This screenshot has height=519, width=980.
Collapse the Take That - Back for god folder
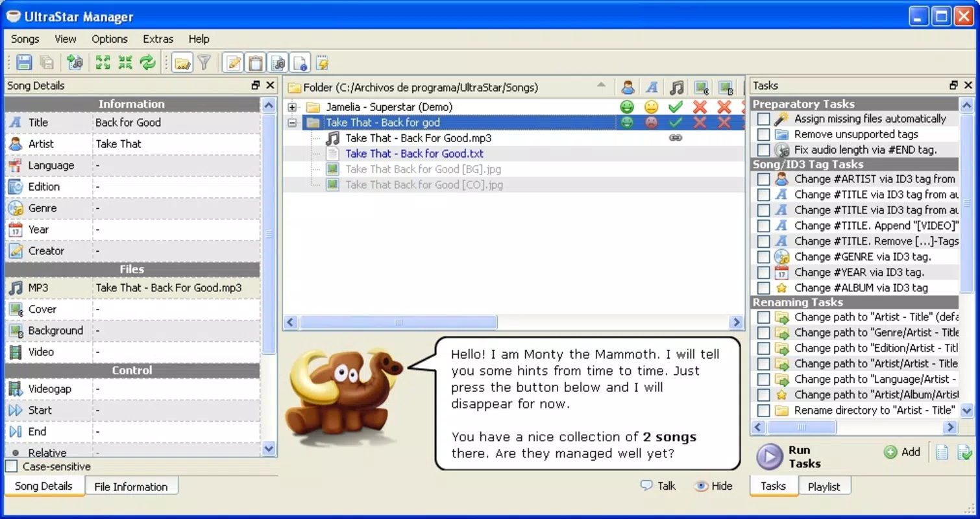pyautogui.click(x=292, y=123)
